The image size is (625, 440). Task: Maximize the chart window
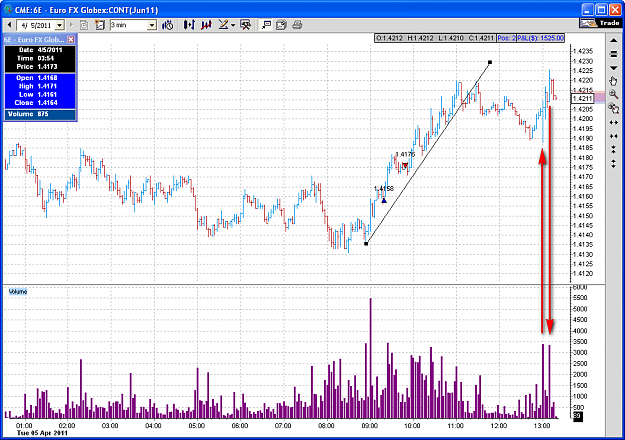coord(601,10)
